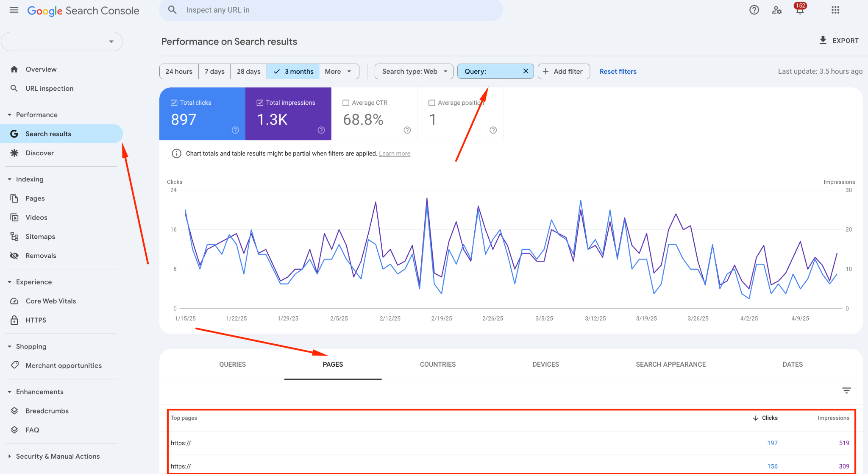Collapse the Enhancements sidebar section
Viewport: 868px width, 474px height.
click(x=9, y=391)
